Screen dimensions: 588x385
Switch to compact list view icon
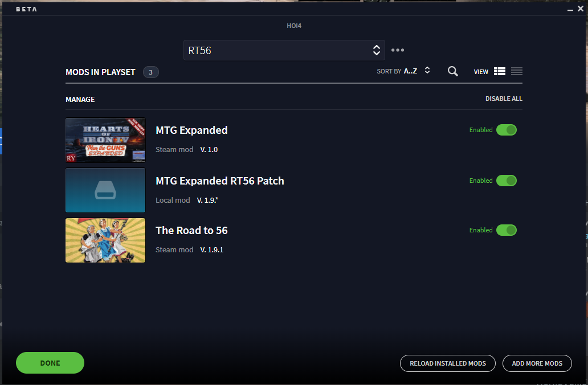tap(517, 72)
